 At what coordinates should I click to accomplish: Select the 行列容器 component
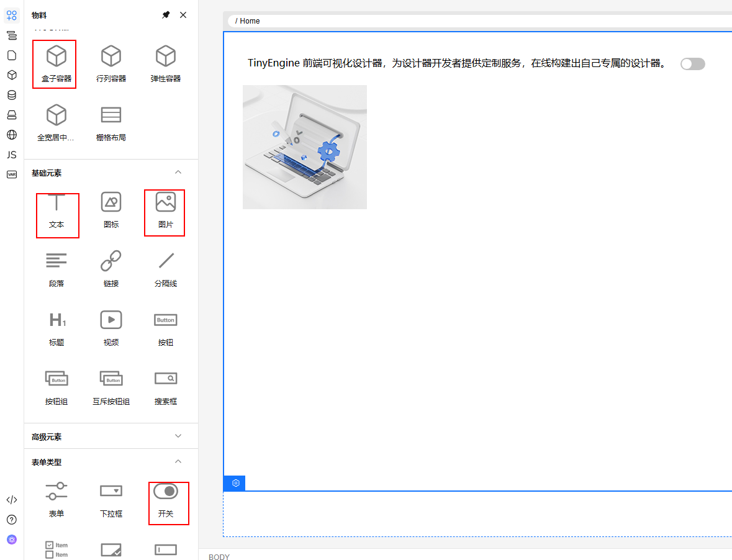(x=111, y=63)
